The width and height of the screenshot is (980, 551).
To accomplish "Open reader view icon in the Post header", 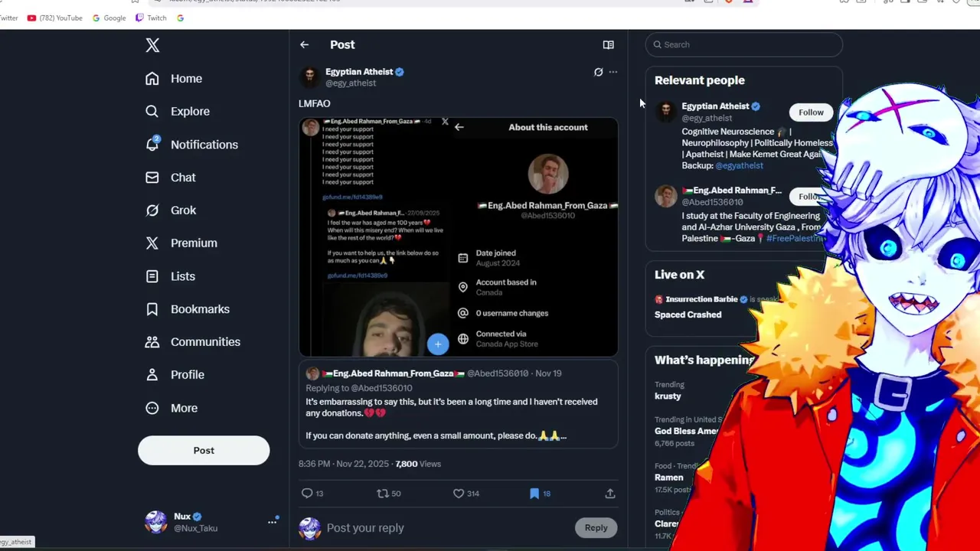I will tap(608, 45).
